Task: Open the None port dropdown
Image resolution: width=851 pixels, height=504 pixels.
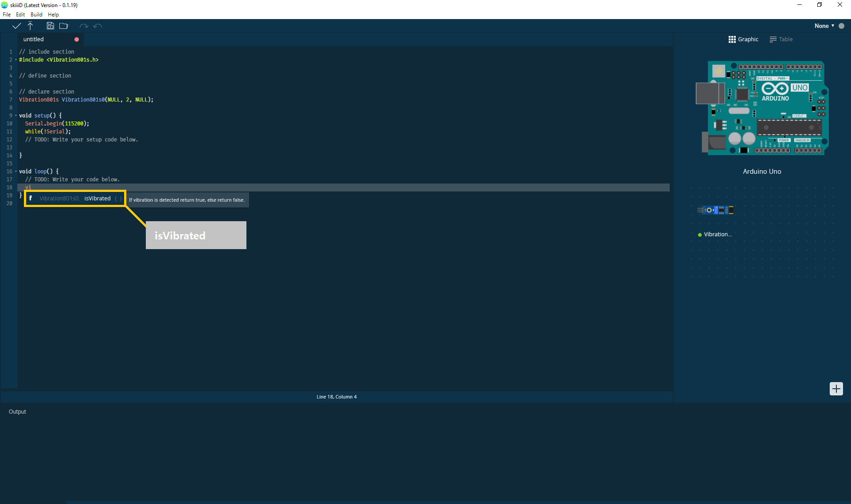Action: tap(824, 26)
